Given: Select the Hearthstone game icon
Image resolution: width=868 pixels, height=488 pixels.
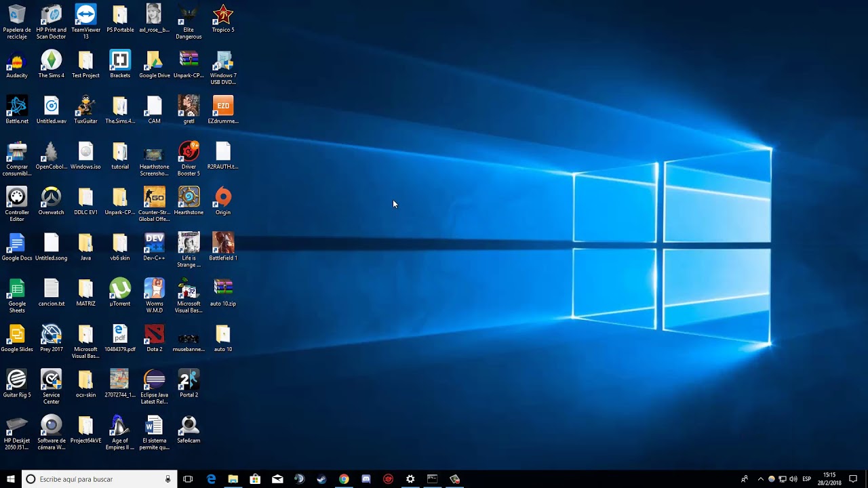Looking at the screenshot, I should pos(189,201).
